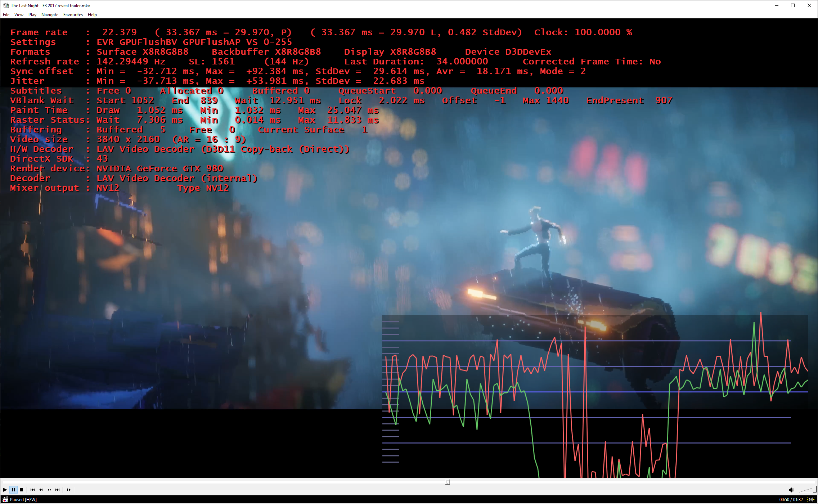Open the Navigate menu
The height and width of the screenshot is (504, 818).
click(50, 15)
